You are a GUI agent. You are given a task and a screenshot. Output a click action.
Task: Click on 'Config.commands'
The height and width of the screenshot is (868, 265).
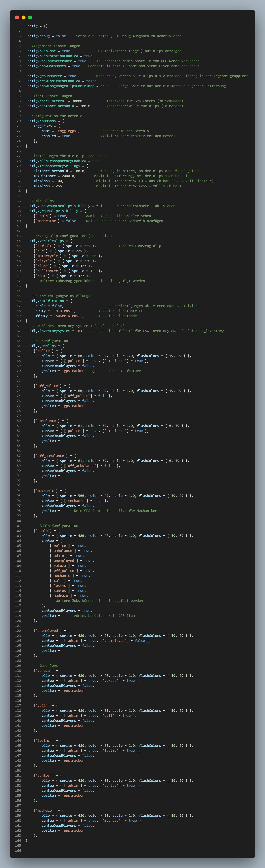point(41,121)
